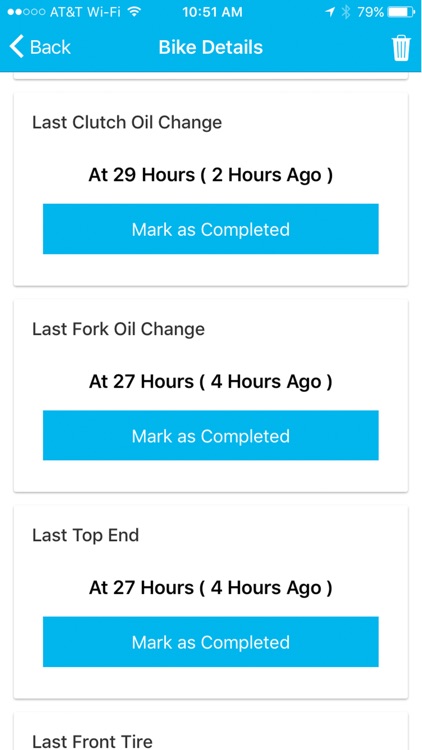
Task: Tap the battery indicator icon
Action: pyautogui.click(x=401, y=12)
